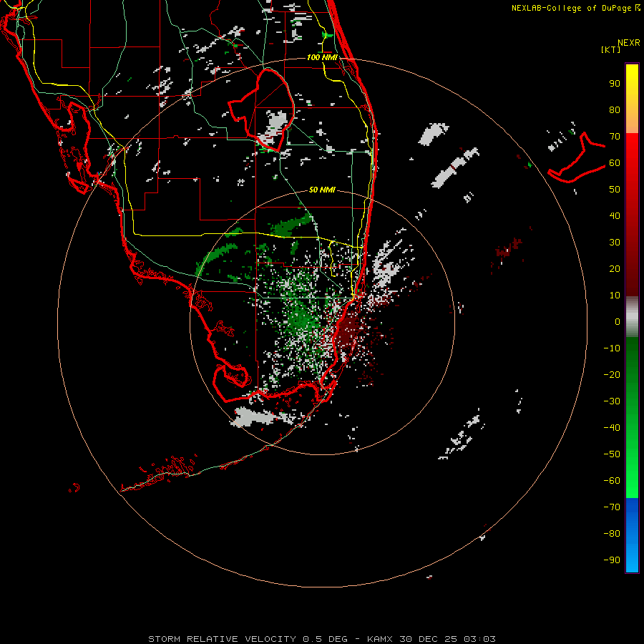Click the -20 value on velocity scale
This screenshot has height=644, width=644.
pyautogui.click(x=612, y=375)
